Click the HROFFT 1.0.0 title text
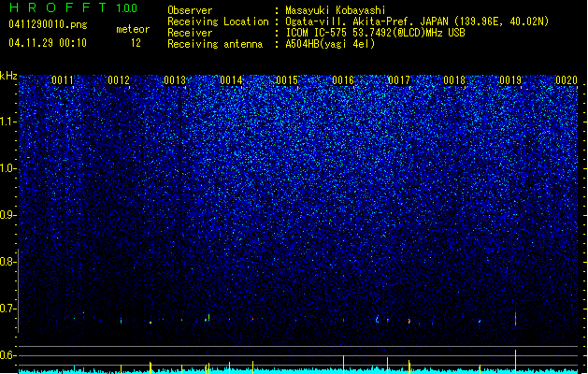 click(x=74, y=7)
